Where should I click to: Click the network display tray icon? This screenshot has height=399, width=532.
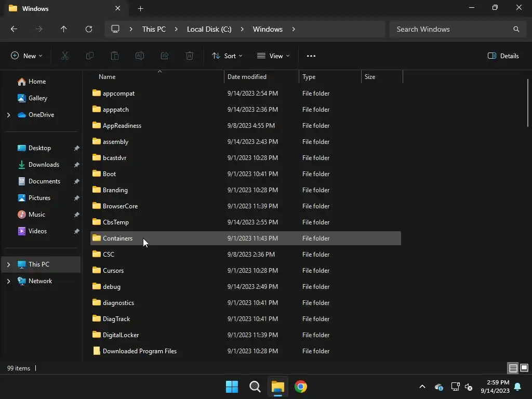455,387
